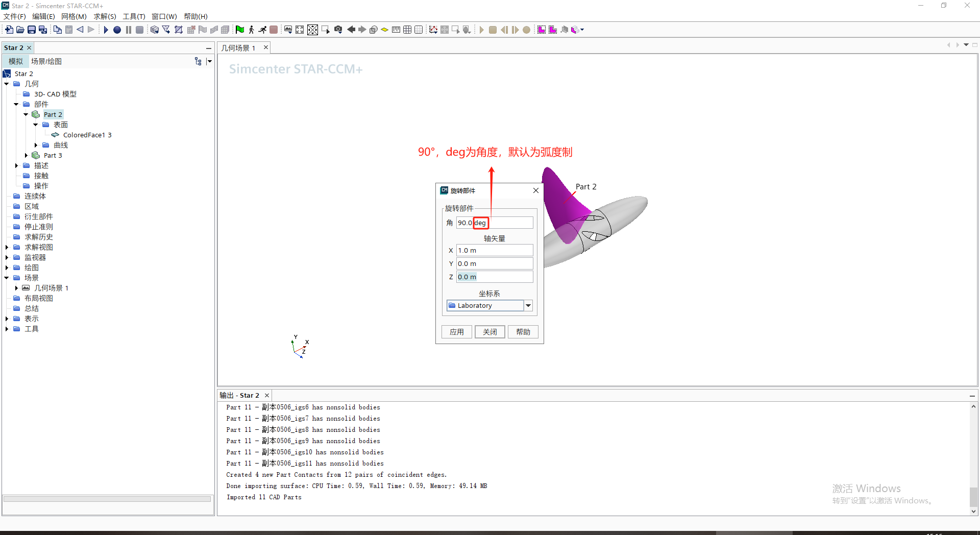Click the triangulated surface mesh icon
This screenshot has height=535, width=980.
(166, 30)
